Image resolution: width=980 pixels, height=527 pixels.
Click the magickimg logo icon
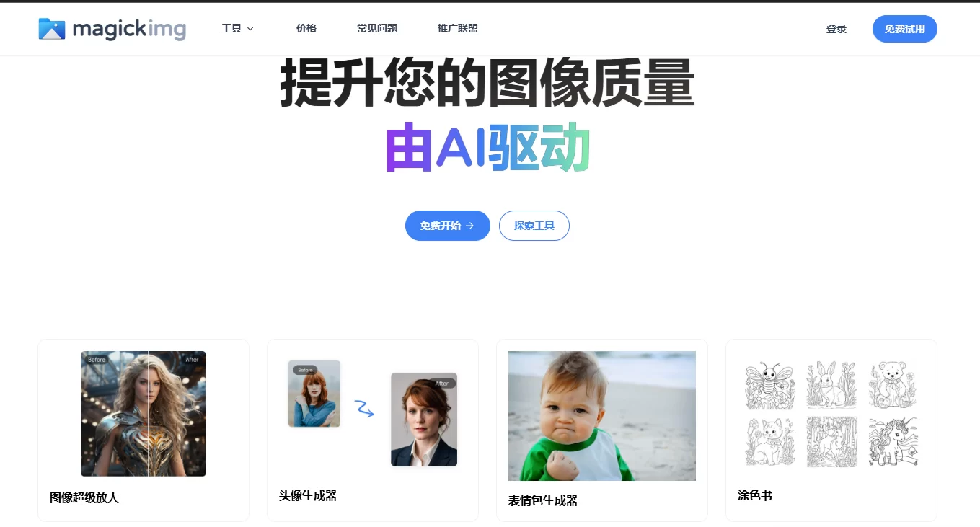click(52, 29)
